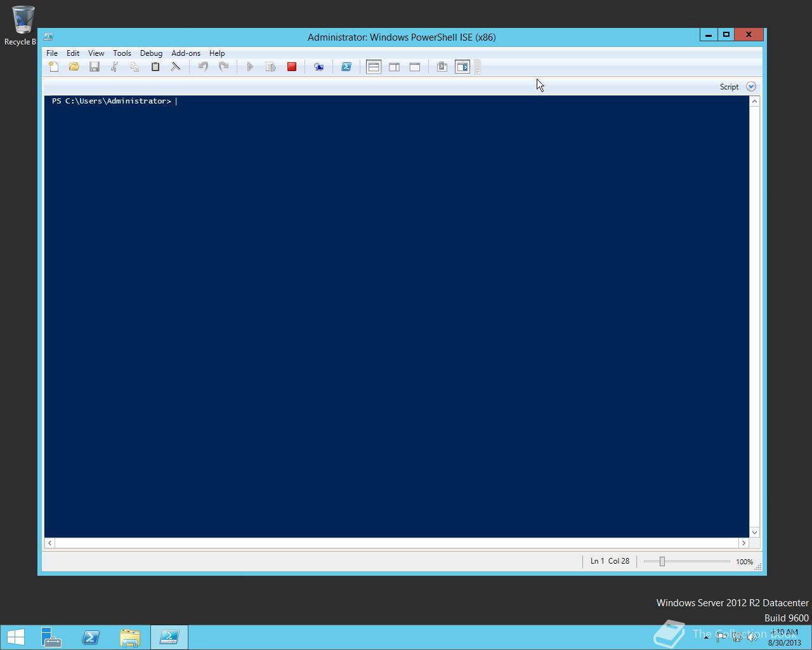Click the console vertical scrollbar down arrow

754,532
